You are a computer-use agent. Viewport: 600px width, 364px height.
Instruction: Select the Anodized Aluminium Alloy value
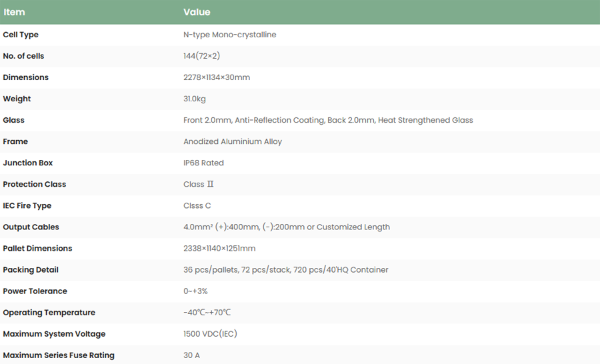click(233, 141)
